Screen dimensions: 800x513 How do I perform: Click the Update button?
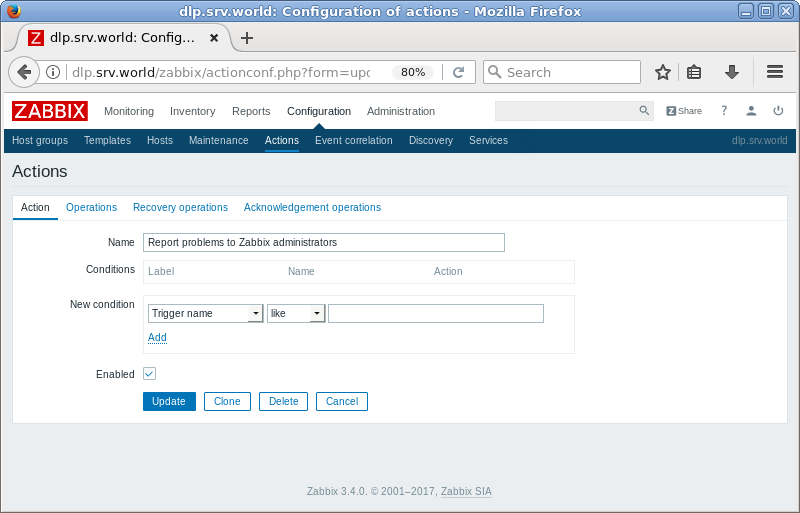[169, 401]
